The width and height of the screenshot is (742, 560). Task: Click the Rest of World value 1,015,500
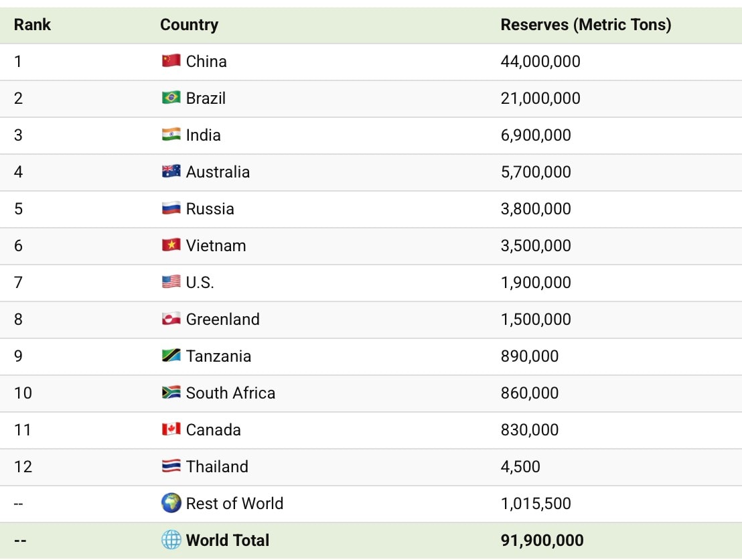(535, 504)
